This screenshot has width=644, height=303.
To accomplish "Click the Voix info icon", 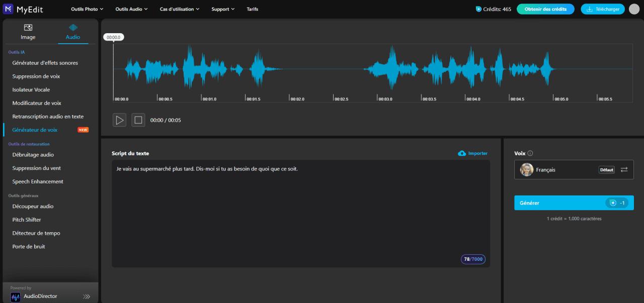I will 530,153.
